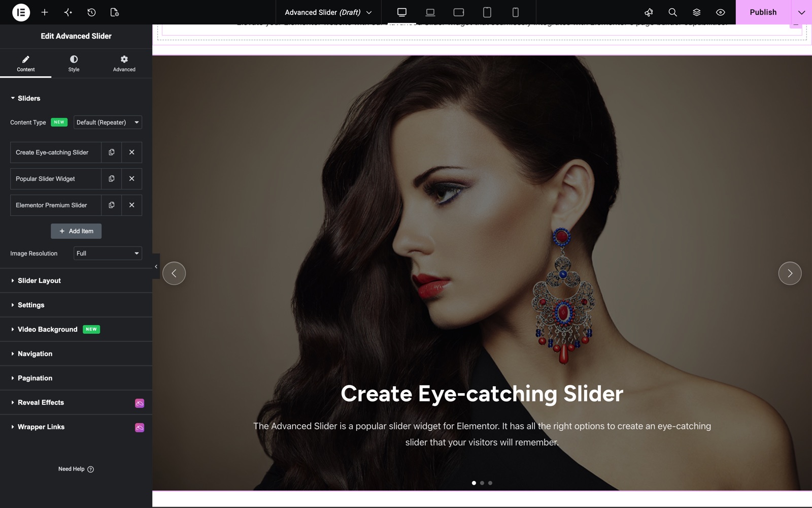Click the Publish button
This screenshot has height=508, width=812.
pyautogui.click(x=763, y=12)
